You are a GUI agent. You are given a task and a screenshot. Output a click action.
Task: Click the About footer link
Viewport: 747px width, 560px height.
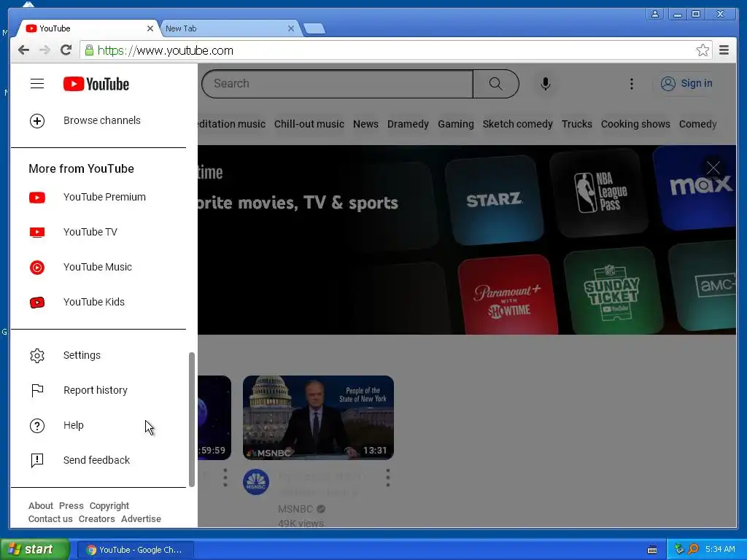point(41,506)
